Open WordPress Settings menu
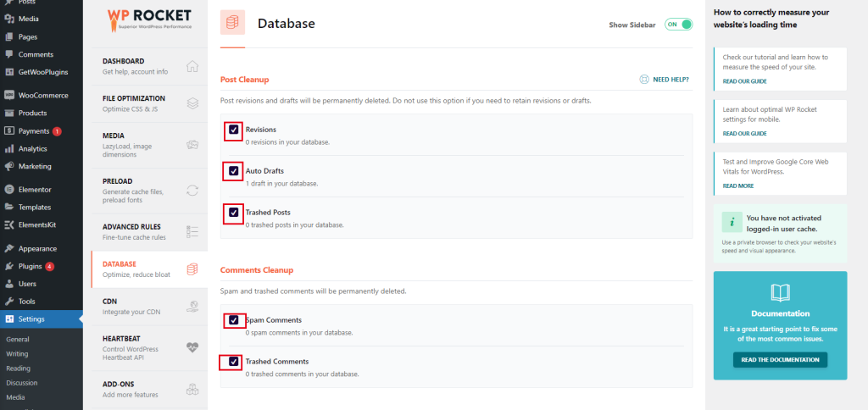The width and height of the screenshot is (868, 410). point(42,319)
